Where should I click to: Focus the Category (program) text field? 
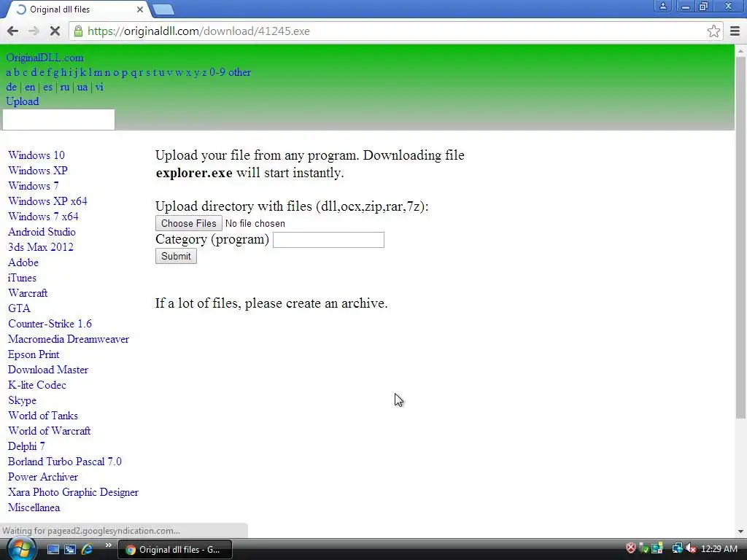click(x=328, y=239)
